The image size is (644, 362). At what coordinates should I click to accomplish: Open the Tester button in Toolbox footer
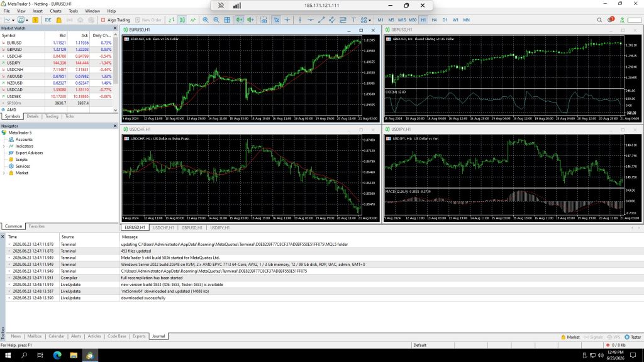(x=633, y=337)
